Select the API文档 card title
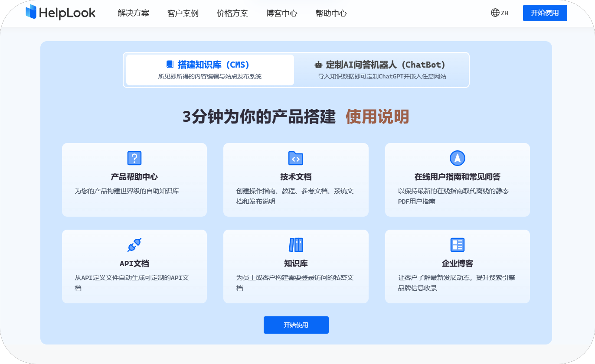 click(134, 263)
